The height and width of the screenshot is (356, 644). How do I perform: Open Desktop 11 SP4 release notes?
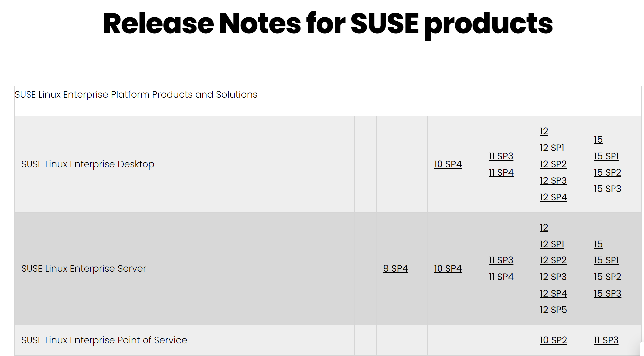[501, 172]
